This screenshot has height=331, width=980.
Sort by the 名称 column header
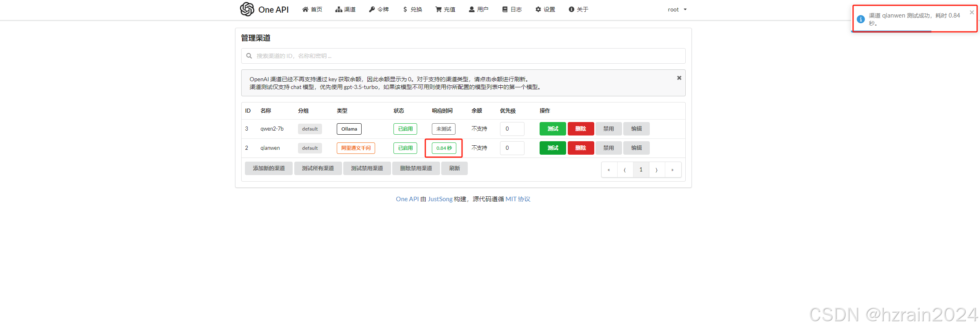click(266, 111)
